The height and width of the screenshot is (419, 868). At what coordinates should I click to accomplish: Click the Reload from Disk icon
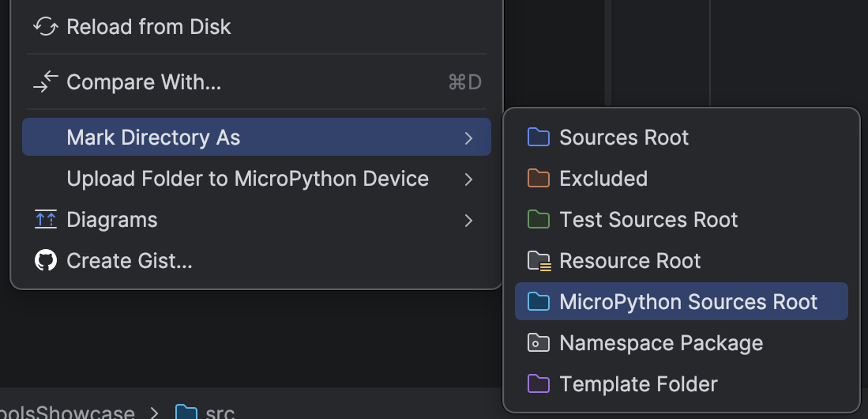coord(45,27)
